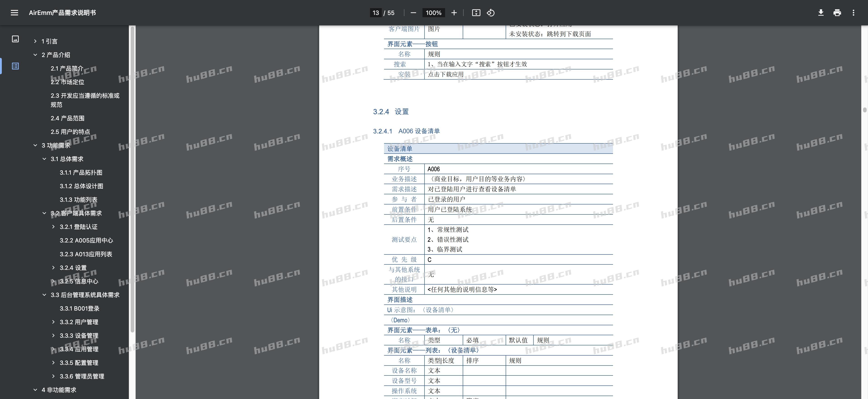Switch to the thumbnails panel
Image resolution: width=868 pixels, height=399 pixels.
tap(16, 39)
